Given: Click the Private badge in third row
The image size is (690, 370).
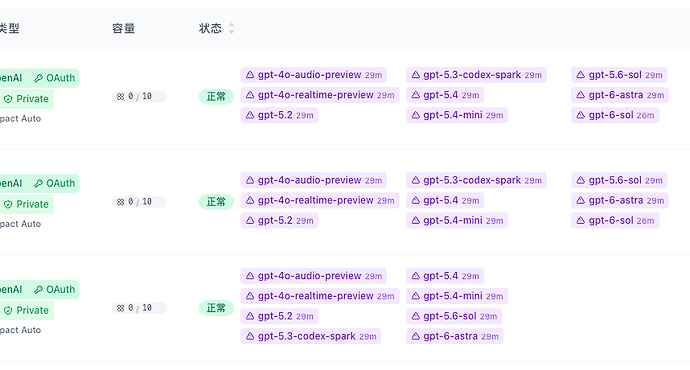Looking at the screenshot, I should (26, 310).
